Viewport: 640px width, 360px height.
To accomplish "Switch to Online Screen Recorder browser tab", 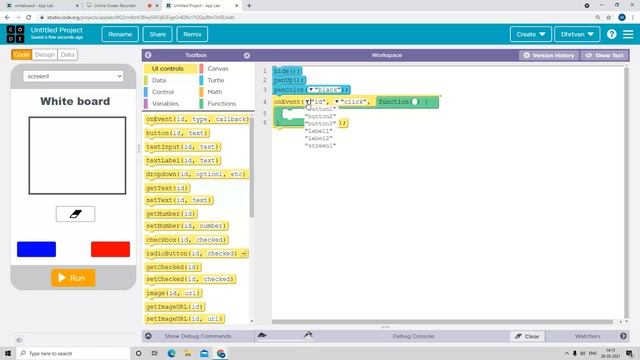I will pyautogui.click(x=115, y=6).
